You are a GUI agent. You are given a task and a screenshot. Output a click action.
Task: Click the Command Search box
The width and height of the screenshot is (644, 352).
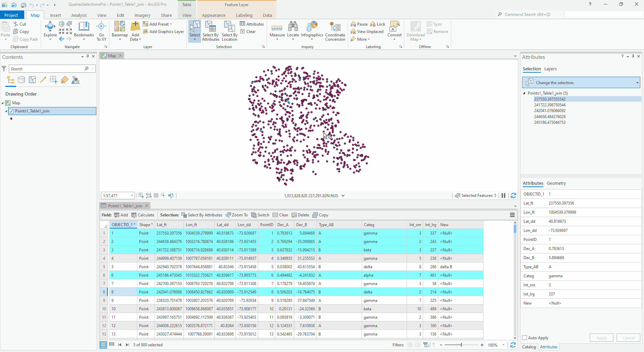530,14
